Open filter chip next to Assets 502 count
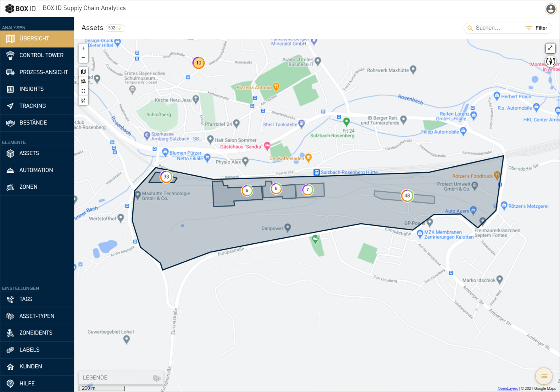 point(116,28)
